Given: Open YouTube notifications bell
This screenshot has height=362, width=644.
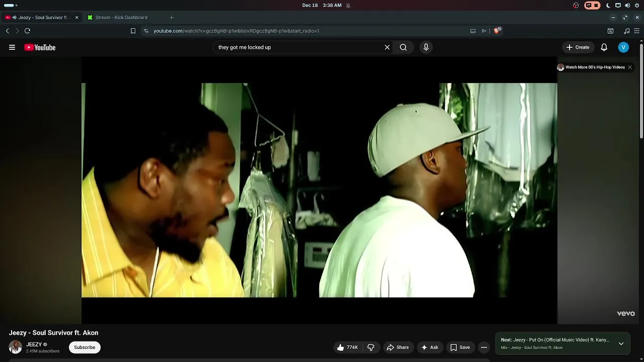Looking at the screenshot, I should click(x=604, y=47).
